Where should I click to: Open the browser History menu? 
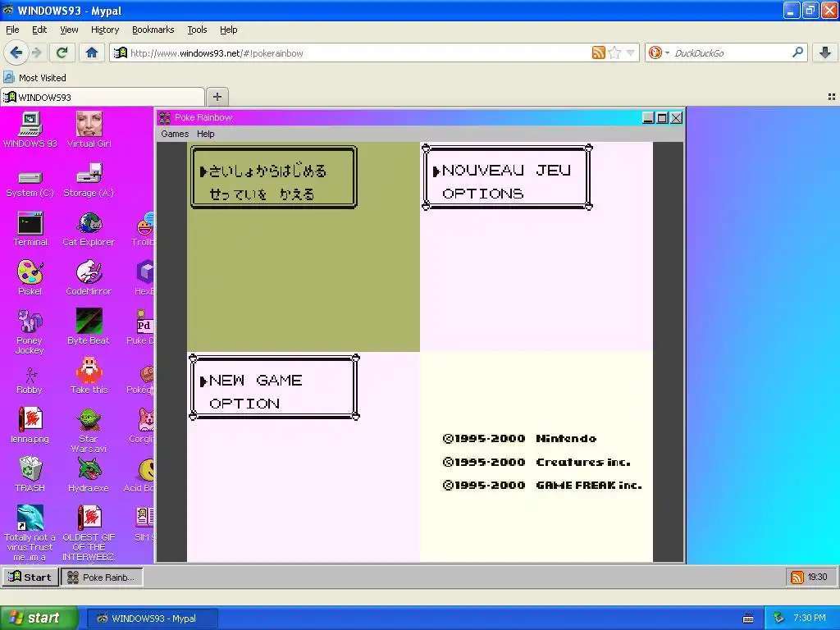click(x=104, y=30)
